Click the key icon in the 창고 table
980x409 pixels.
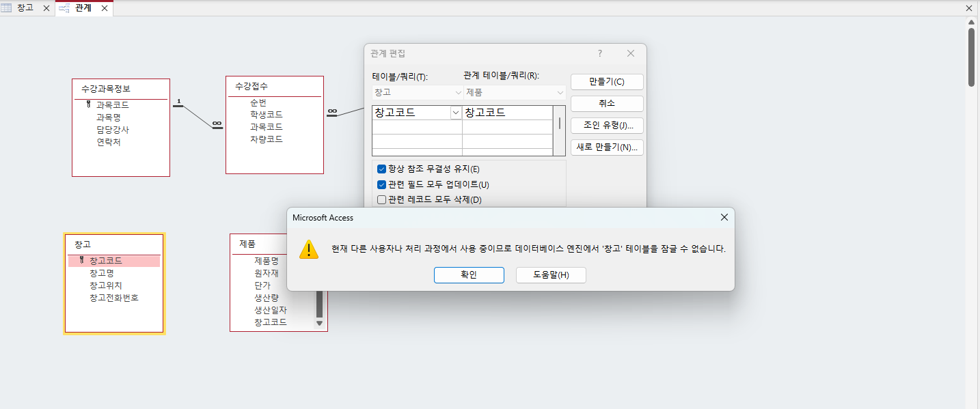pyautogui.click(x=82, y=260)
